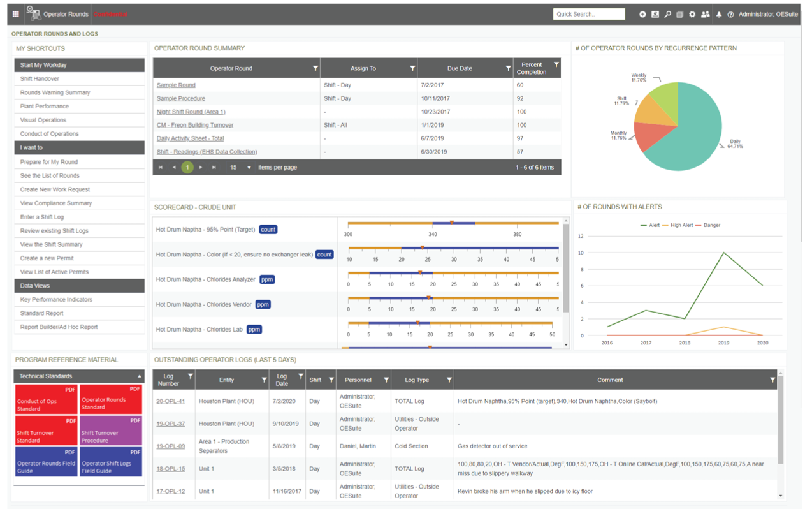Open Conduct of Ops Standard PDF tile
Screen dimensions: 812x509
(x=46, y=399)
